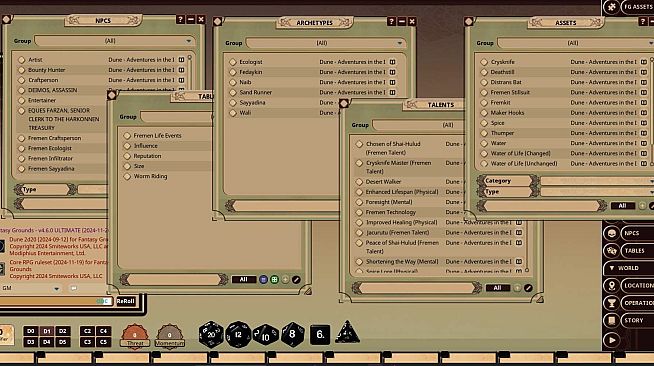
Task: Click the ReRoll button
Action: (126, 301)
